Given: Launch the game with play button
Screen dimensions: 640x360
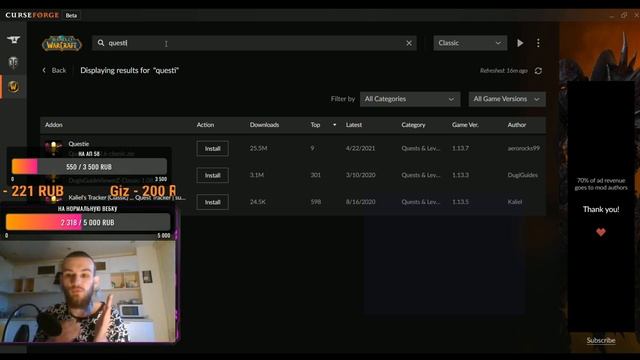Looking at the screenshot, I should 520,43.
